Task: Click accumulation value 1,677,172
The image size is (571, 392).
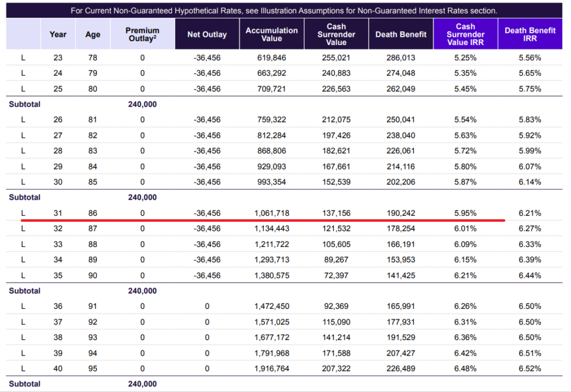Action: [x=272, y=337]
